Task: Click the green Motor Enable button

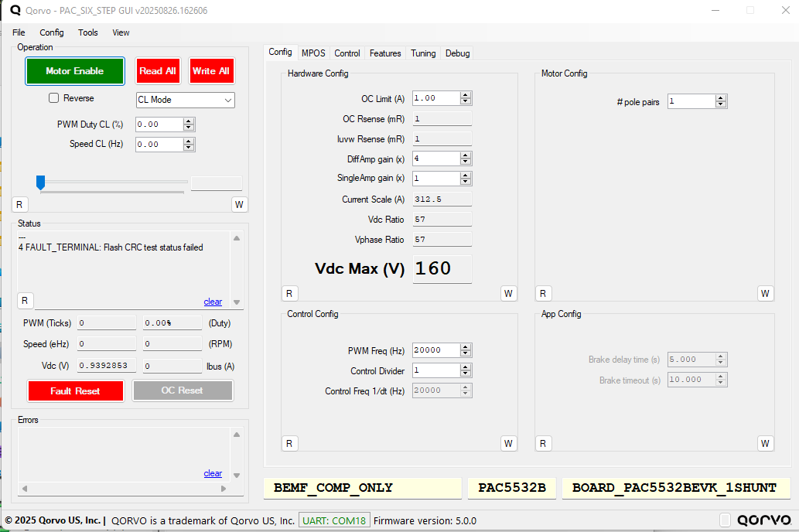Action: [x=75, y=71]
